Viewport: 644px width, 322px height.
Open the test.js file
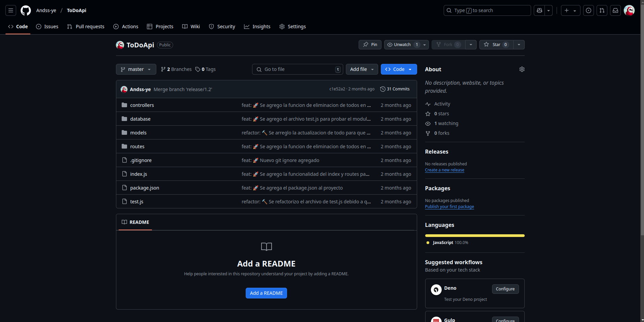[136, 202]
